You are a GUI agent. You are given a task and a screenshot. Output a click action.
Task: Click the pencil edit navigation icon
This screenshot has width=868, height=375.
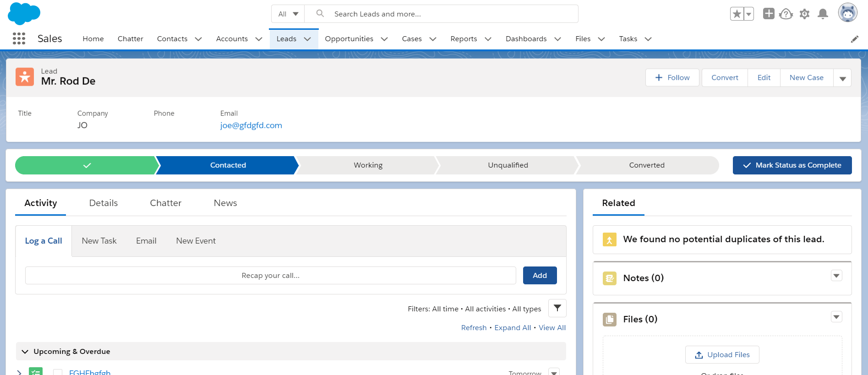click(854, 39)
